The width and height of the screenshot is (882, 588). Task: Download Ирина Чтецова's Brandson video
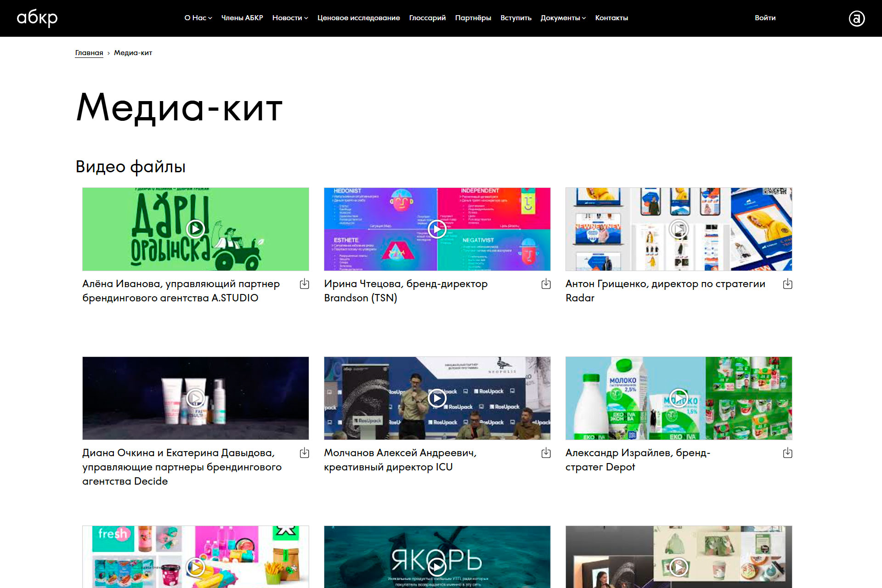[546, 284]
